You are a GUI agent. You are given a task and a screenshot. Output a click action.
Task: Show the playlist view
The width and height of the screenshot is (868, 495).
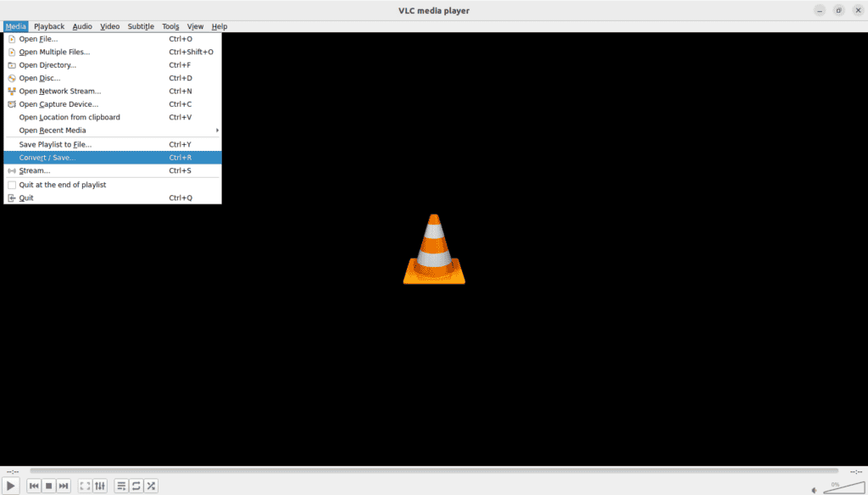coord(121,486)
